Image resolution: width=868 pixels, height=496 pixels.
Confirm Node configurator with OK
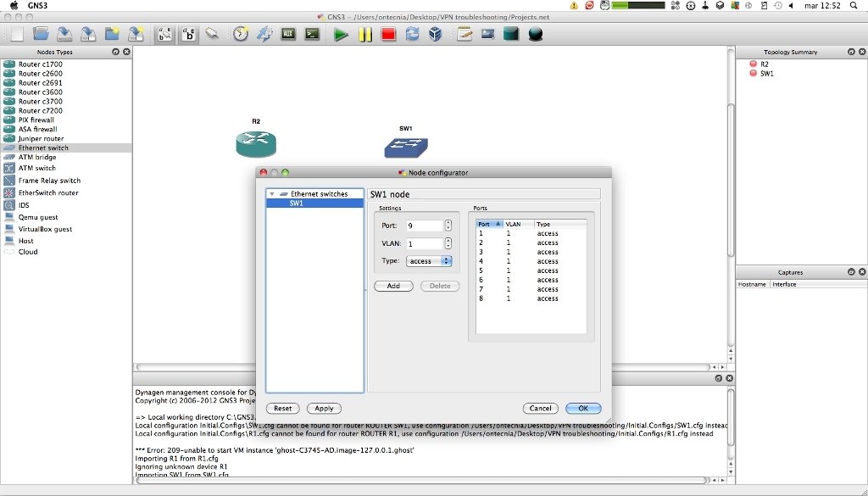coord(583,408)
